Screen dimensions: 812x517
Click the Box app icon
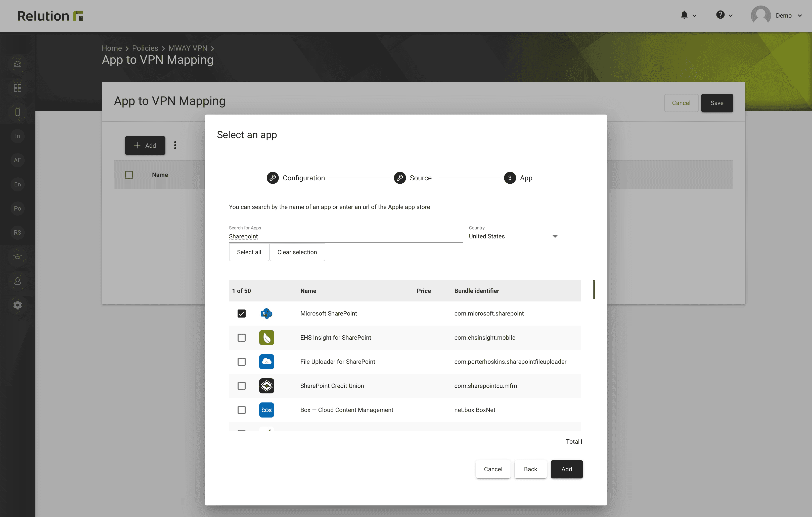point(266,410)
